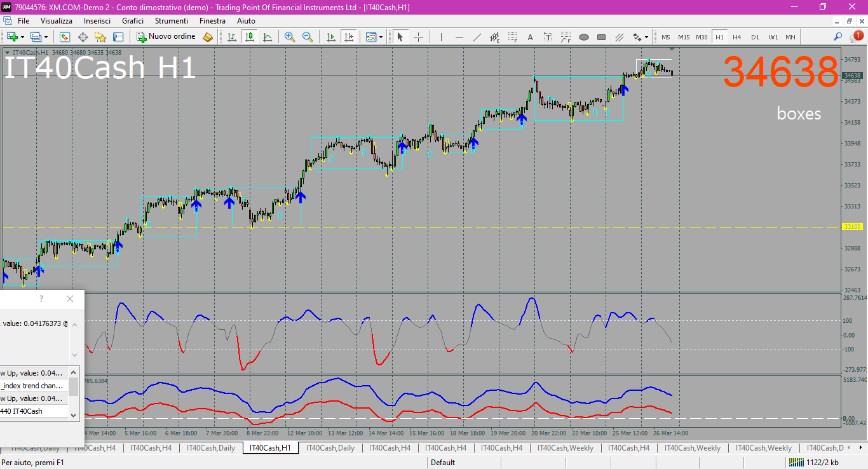The image size is (868, 469).
Task: Click the dialog list's scrollbar down arrow
Action: [x=74, y=415]
